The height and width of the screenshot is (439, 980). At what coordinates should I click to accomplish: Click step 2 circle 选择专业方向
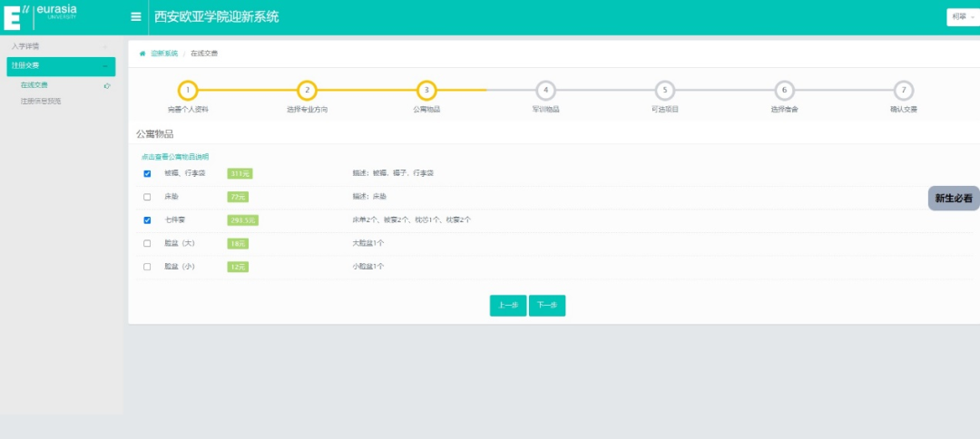307,90
